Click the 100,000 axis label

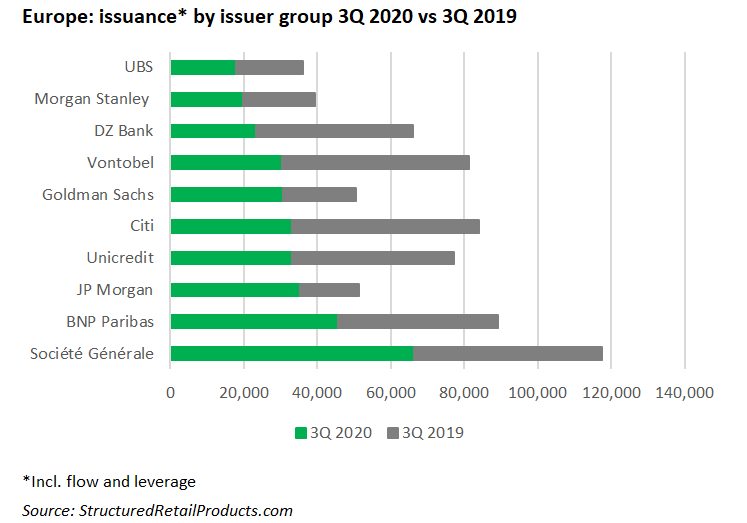[538, 393]
